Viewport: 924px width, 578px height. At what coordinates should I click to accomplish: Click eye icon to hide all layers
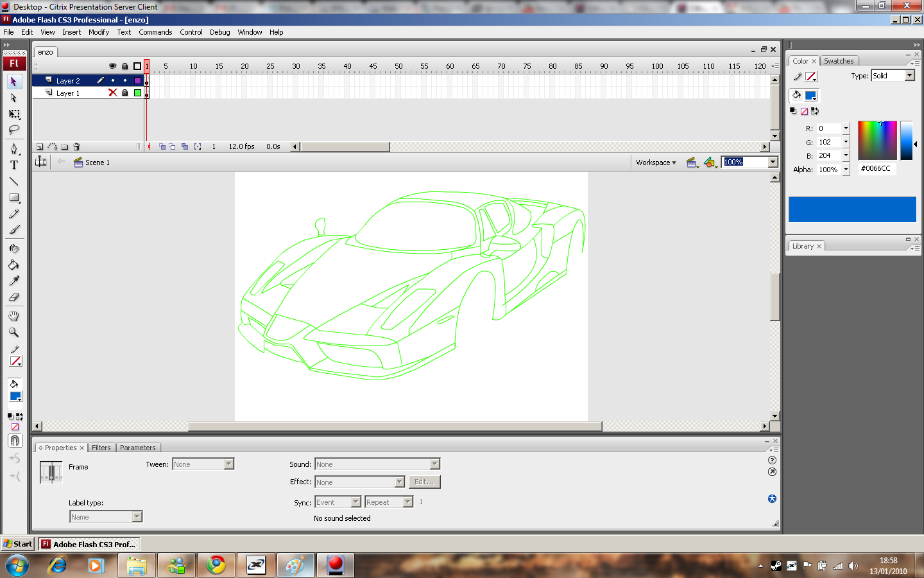tap(113, 66)
